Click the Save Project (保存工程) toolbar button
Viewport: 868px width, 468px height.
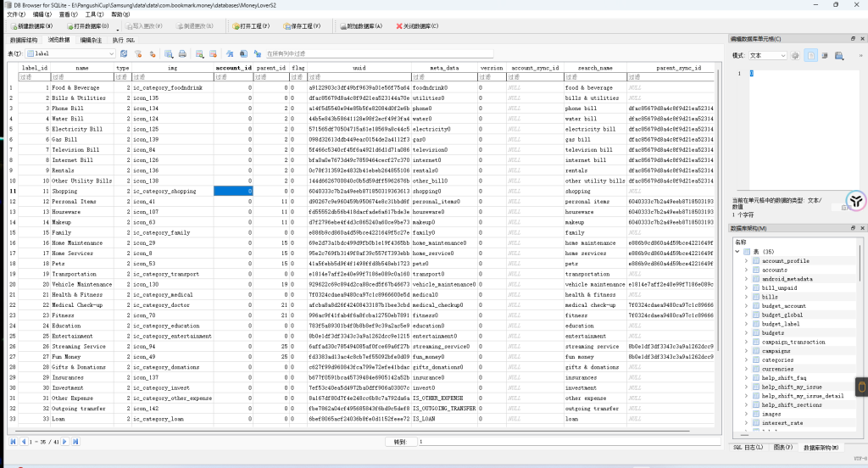click(x=302, y=26)
